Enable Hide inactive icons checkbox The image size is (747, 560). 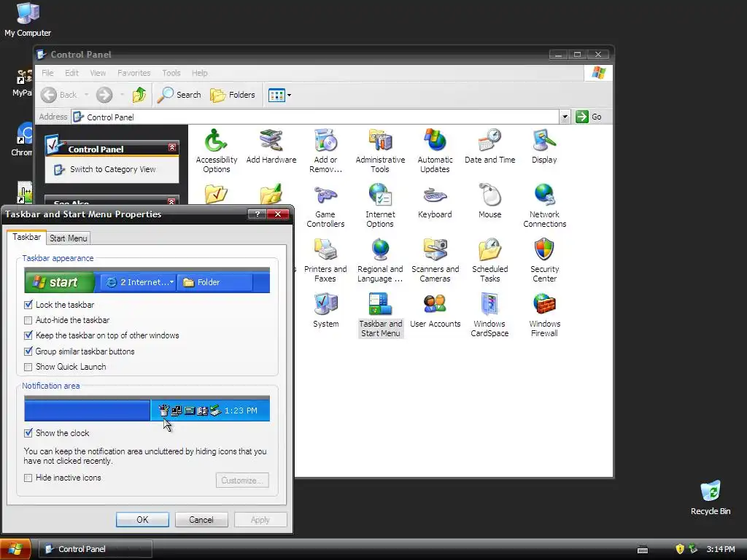28,478
